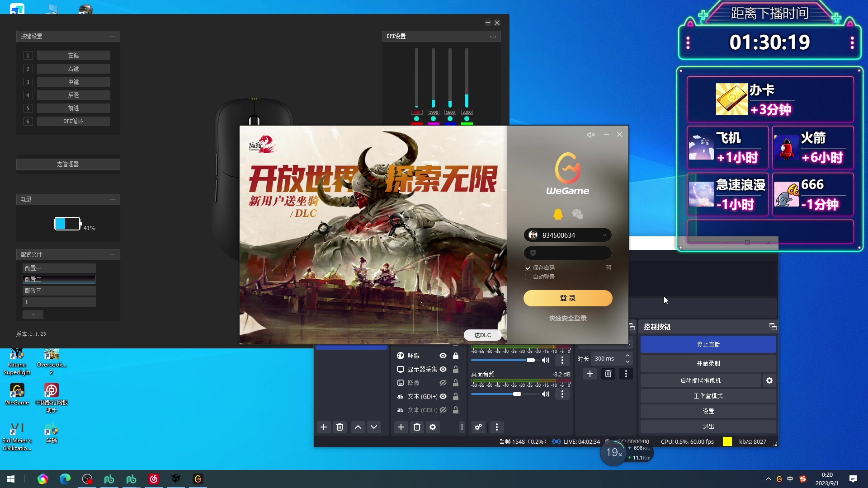Pick green color swatch under 3200
Screen dimensions: 868x488
[x=467, y=123]
